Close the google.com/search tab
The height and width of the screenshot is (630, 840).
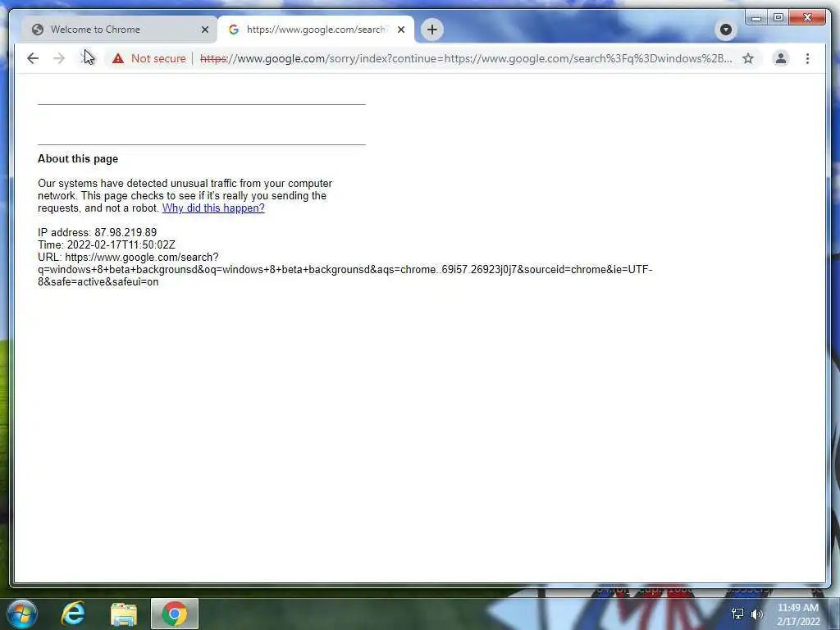(400, 30)
